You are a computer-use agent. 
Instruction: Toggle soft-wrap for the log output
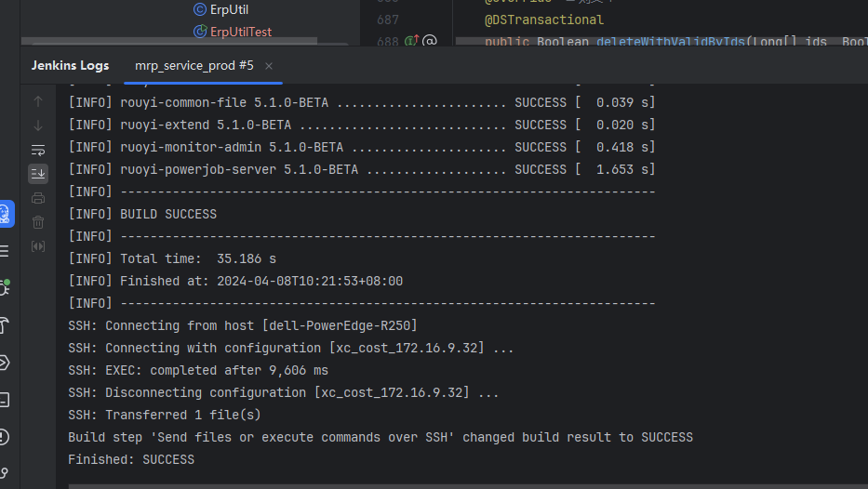(x=38, y=150)
